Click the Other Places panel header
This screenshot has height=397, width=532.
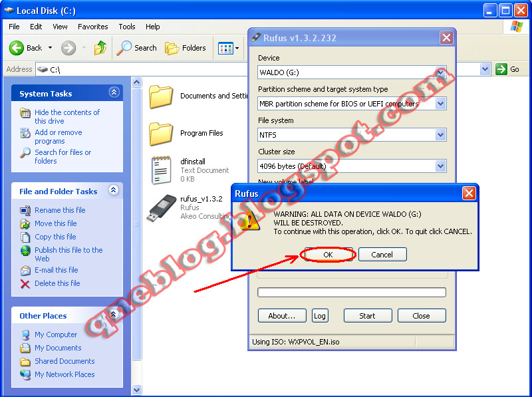click(67, 316)
